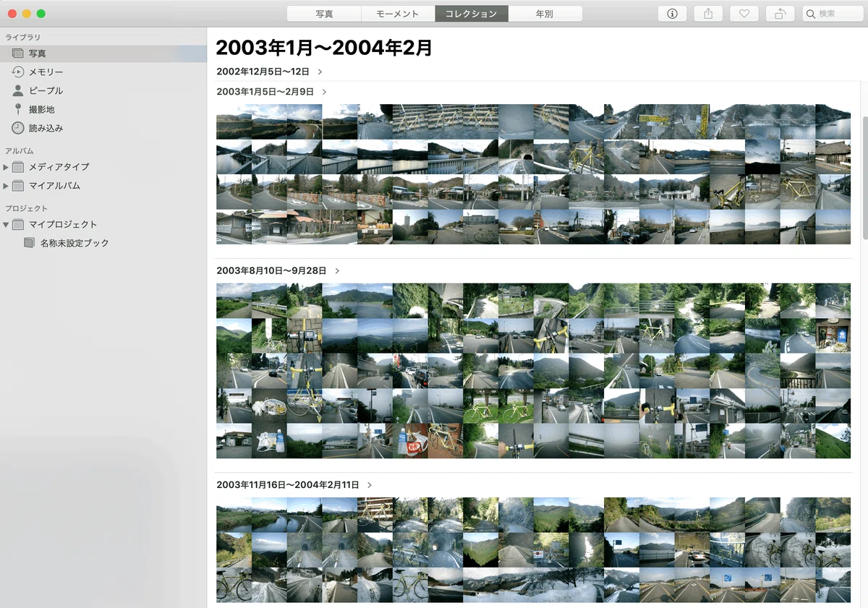Screen dimensions: 868x608
Task: Open chevron next to 2002年12月5日〜12日
Action: pyautogui.click(x=320, y=72)
